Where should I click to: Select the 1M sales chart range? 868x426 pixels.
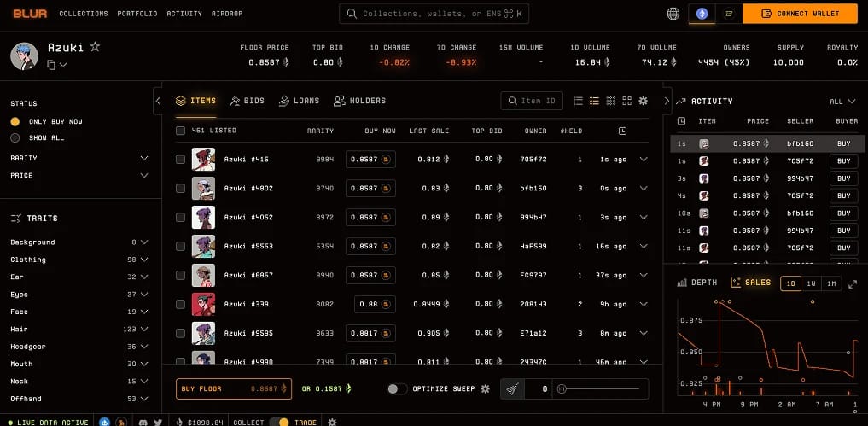click(x=831, y=283)
